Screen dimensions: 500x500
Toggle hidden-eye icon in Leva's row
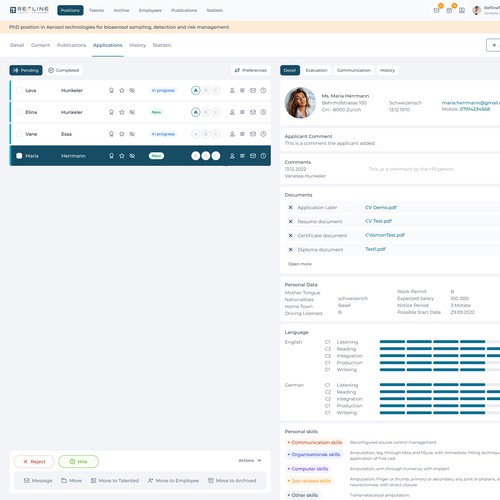[x=132, y=90]
